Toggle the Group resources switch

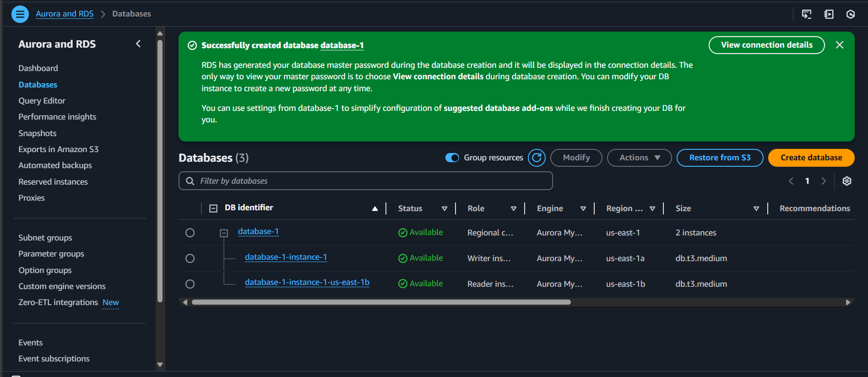tap(452, 158)
